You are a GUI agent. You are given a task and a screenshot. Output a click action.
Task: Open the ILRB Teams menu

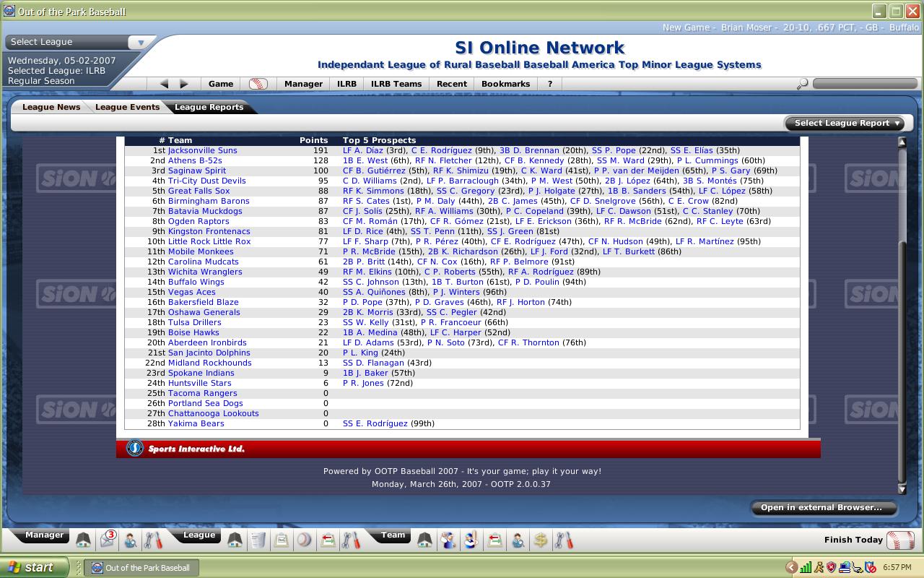pyautogui.click(x=396, y=84)
